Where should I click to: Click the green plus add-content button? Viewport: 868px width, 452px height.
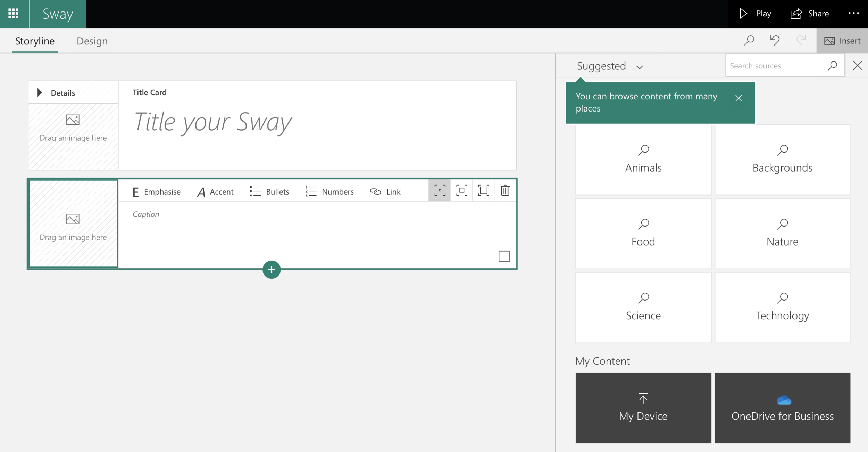272,270
